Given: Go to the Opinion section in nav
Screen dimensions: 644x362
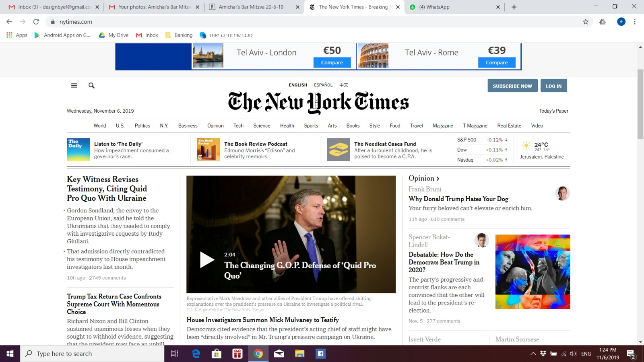Looking at the screenshot, I should [x=215, y=125].
